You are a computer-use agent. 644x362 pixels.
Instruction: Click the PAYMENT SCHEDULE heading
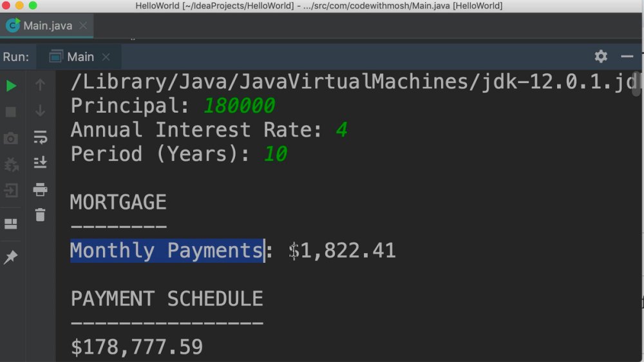point(167,299)
